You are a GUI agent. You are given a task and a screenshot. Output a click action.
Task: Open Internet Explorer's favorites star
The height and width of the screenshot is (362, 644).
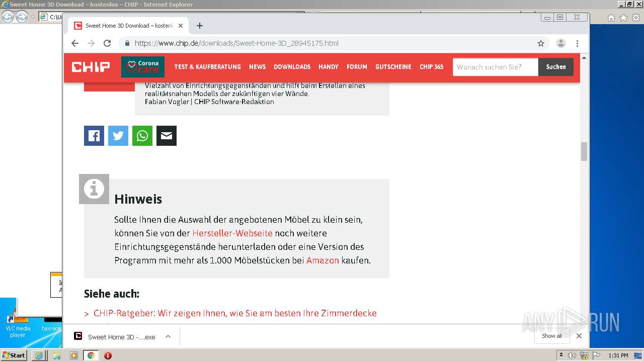pos(623,18)
